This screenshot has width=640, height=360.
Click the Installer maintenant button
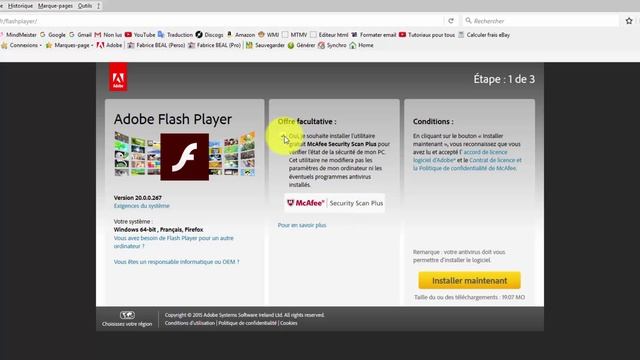click(469, 280)
